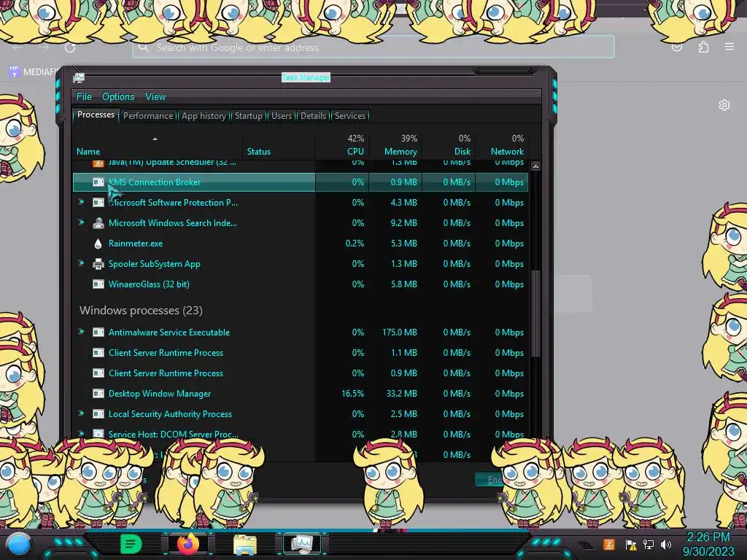Open the green chat app on taskbar

click(x=131, y=544)
